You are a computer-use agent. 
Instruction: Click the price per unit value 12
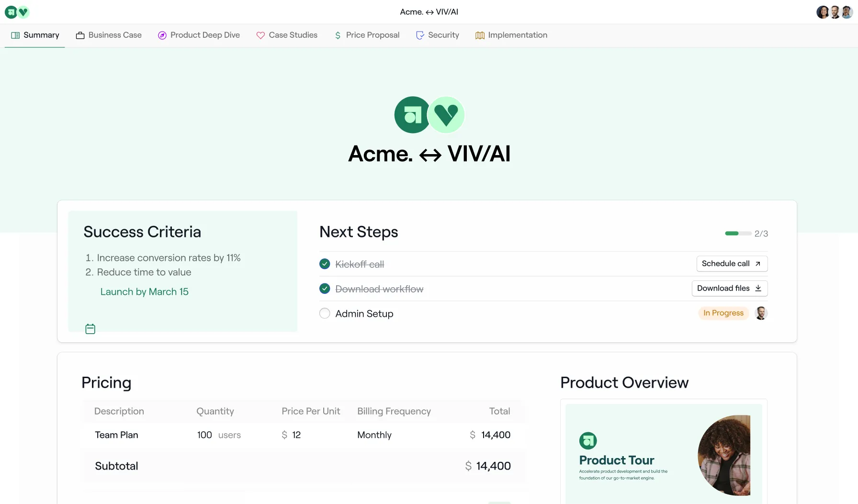[296, 435]
